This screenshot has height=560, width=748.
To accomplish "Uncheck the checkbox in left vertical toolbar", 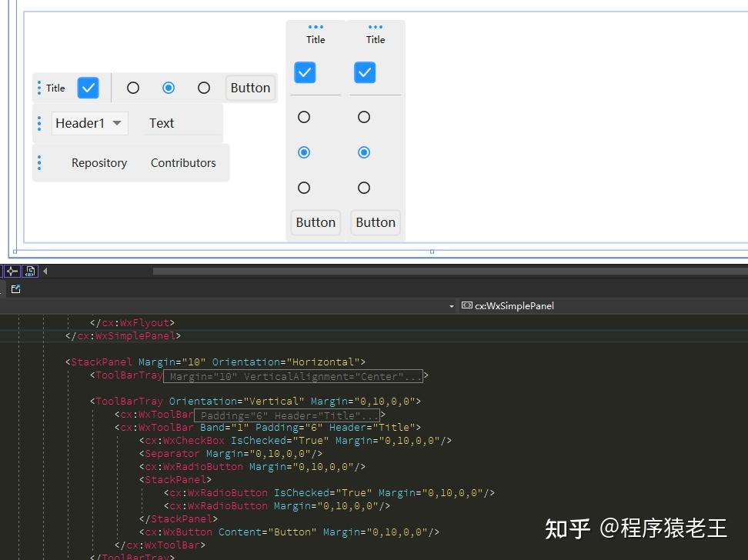I will (305, 72).
